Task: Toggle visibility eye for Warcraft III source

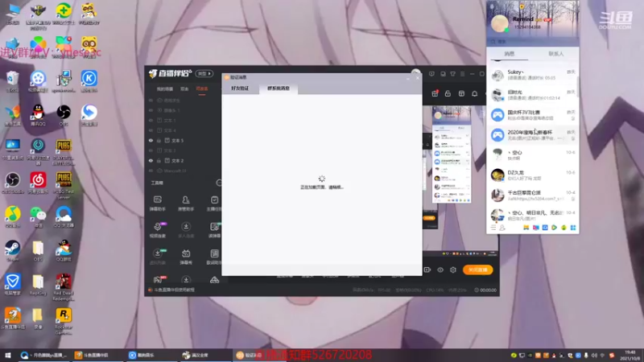Action: pos(151,171)
